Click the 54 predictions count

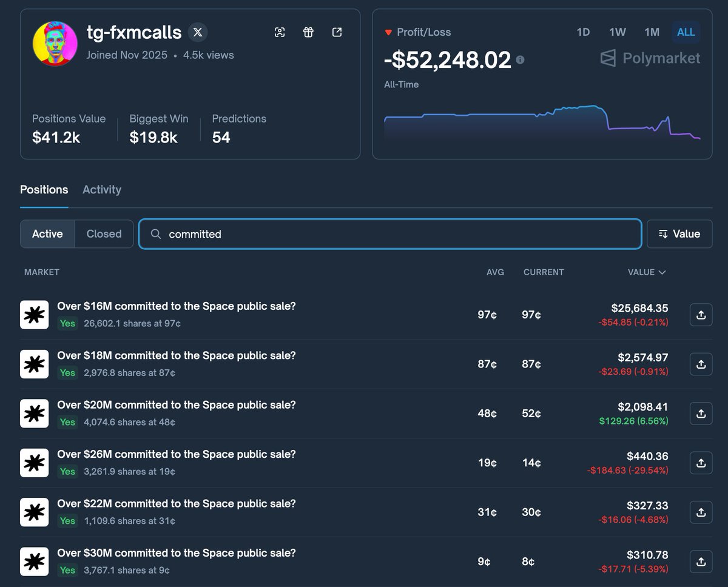coord(221,138)
